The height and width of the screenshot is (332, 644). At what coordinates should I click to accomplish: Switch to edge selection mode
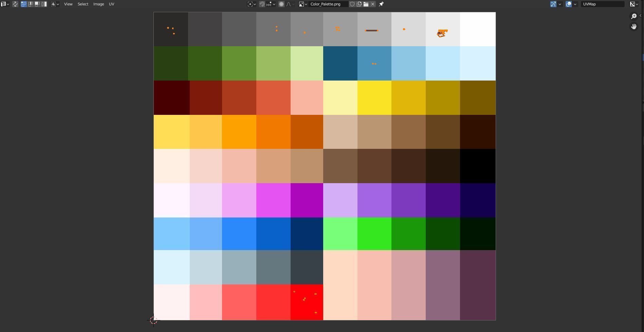31,4
